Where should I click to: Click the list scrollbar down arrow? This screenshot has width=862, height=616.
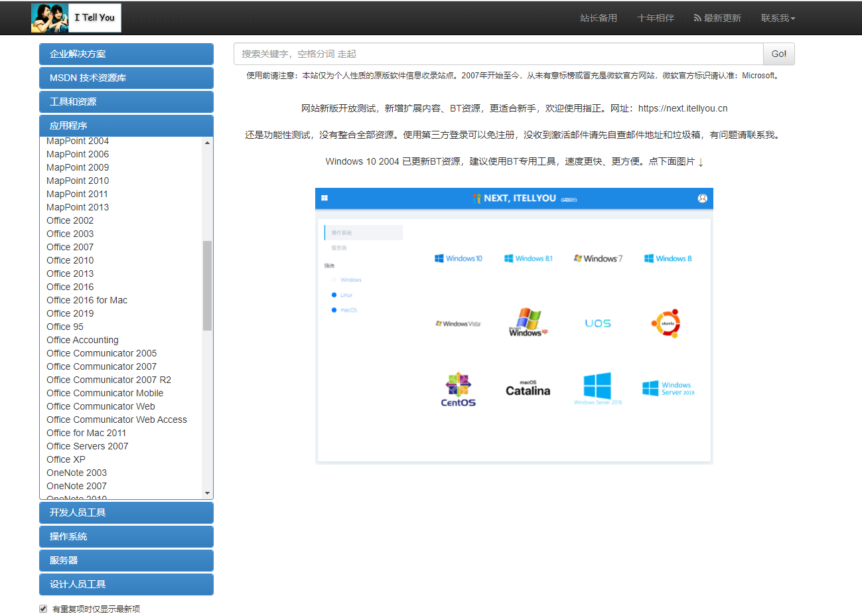pos(208,493)
